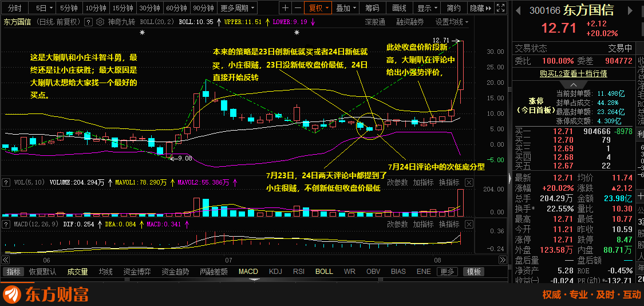
Task: Select 成交量 indicator tab
Action: point(78,272)
